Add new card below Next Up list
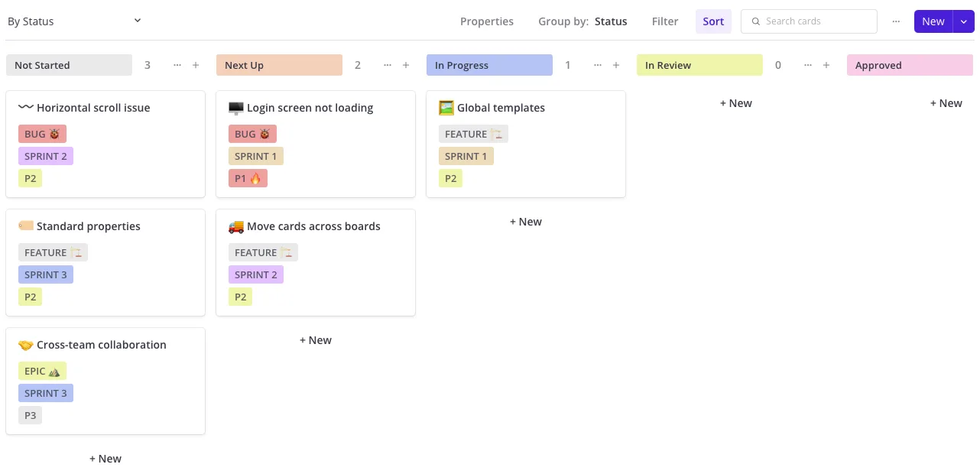 (x=316, y=340)
